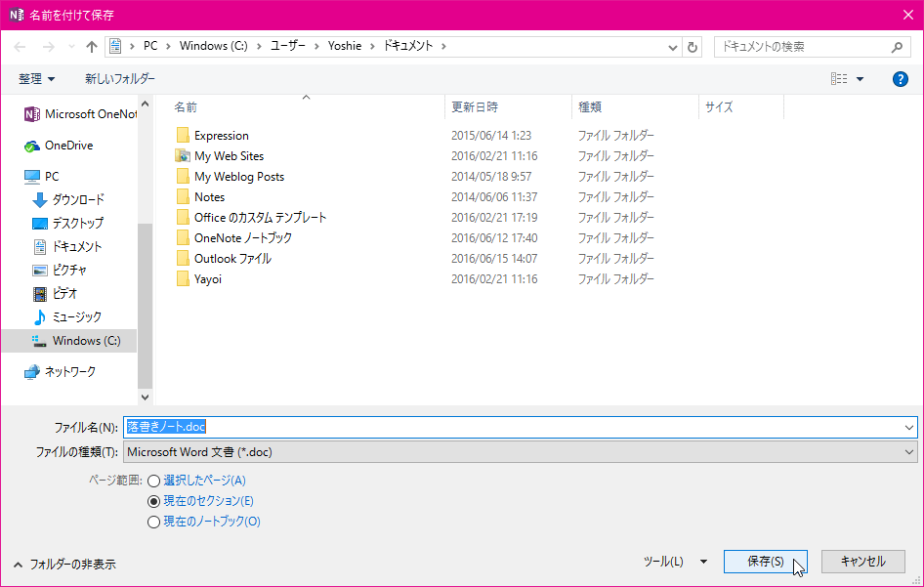
Task: Click PC in the address breadcrumb
Action: click(x=150, y=46)
